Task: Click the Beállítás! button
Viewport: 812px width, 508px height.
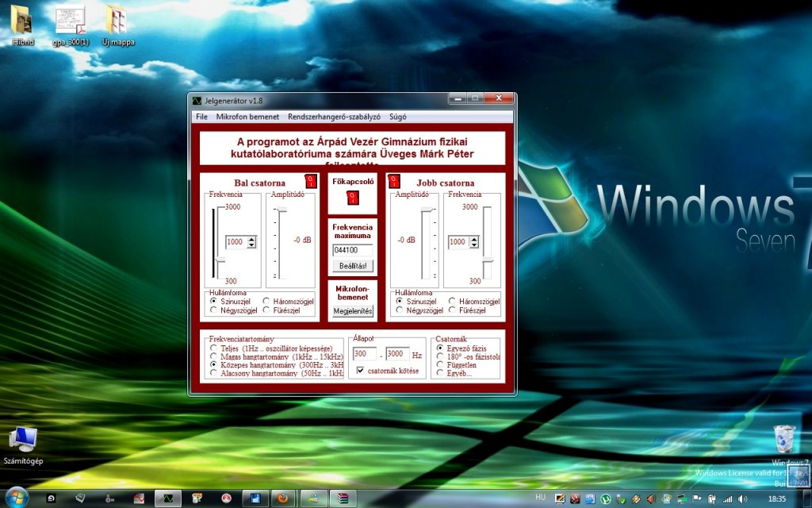Action: click(353, 266)
